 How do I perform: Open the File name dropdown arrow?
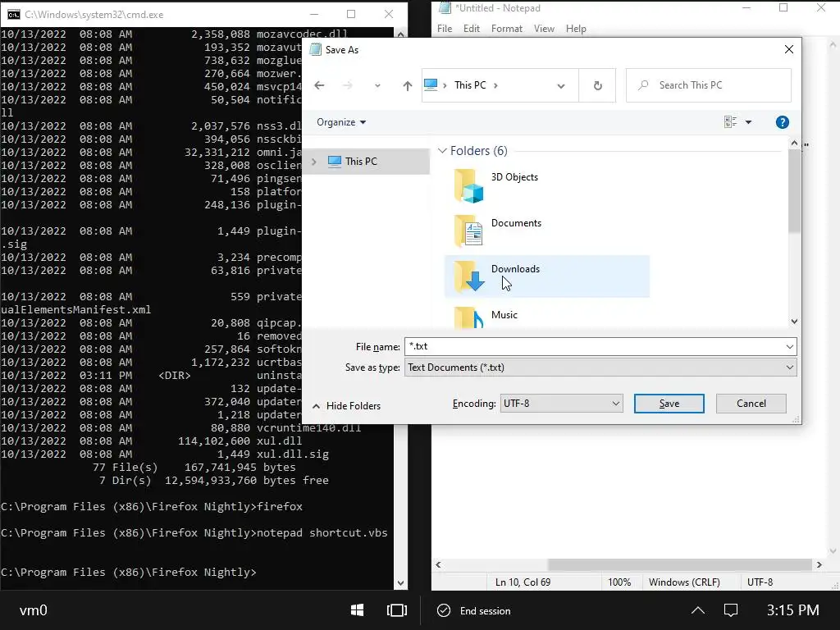[789, 347]
